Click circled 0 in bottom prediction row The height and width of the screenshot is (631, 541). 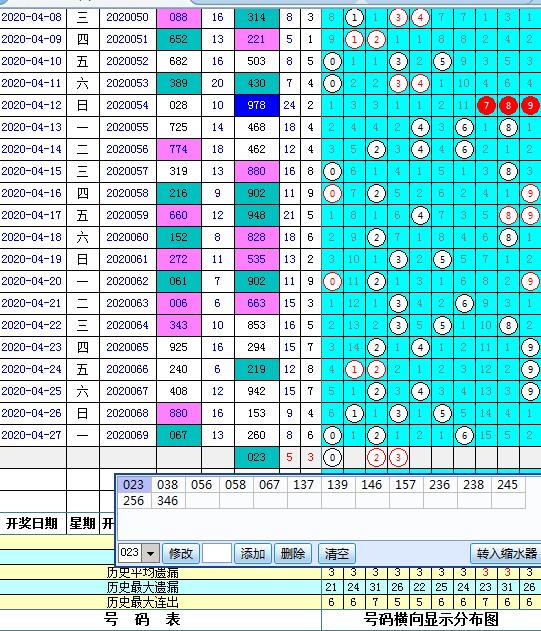pyautogui.click(x=332, y=458)
